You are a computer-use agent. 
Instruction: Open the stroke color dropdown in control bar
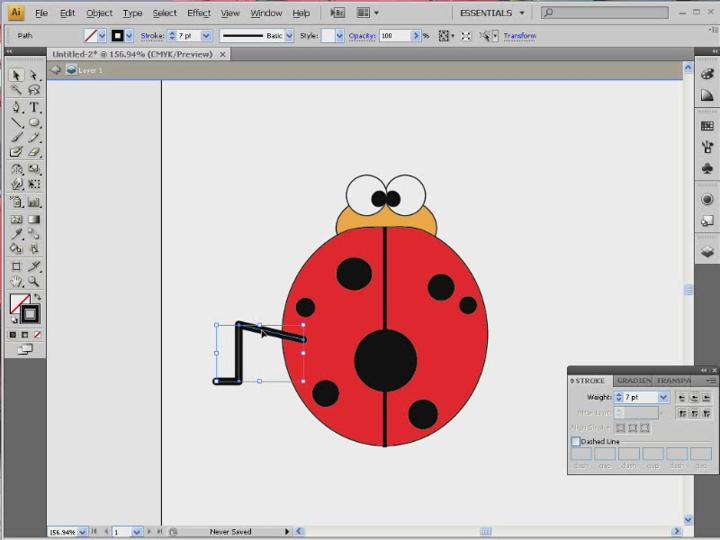coord(129,35)
